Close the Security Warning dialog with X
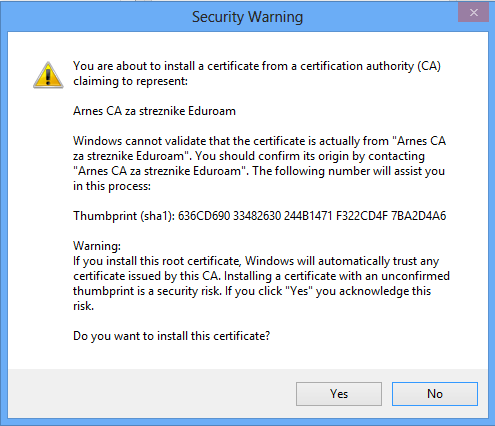Viewport: 495px width, 426px height. coord(474,13)
